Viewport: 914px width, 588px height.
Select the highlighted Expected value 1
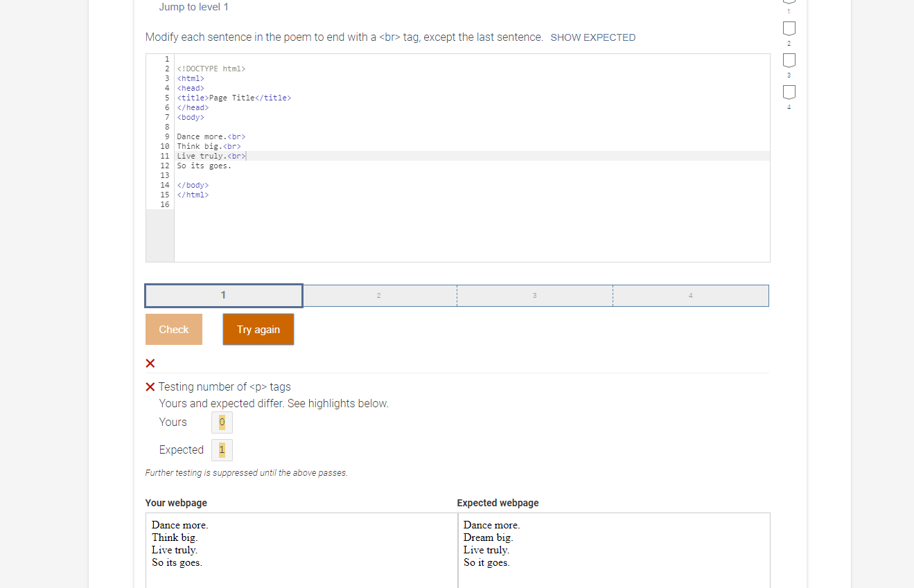222,450
